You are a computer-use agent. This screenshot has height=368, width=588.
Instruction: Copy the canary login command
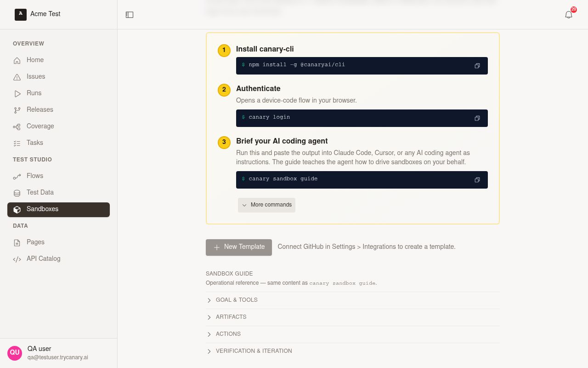click(x=477, y=118)
